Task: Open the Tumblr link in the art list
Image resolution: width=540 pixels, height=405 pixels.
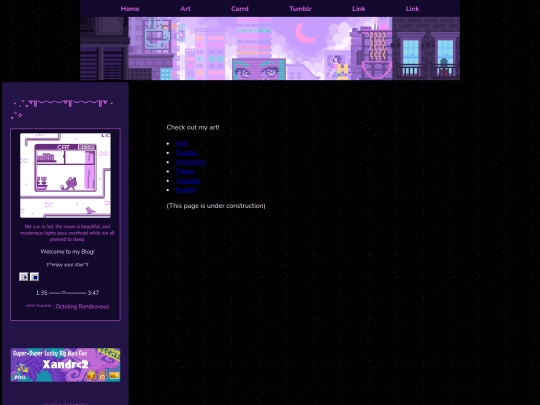Action: [186, 153]
